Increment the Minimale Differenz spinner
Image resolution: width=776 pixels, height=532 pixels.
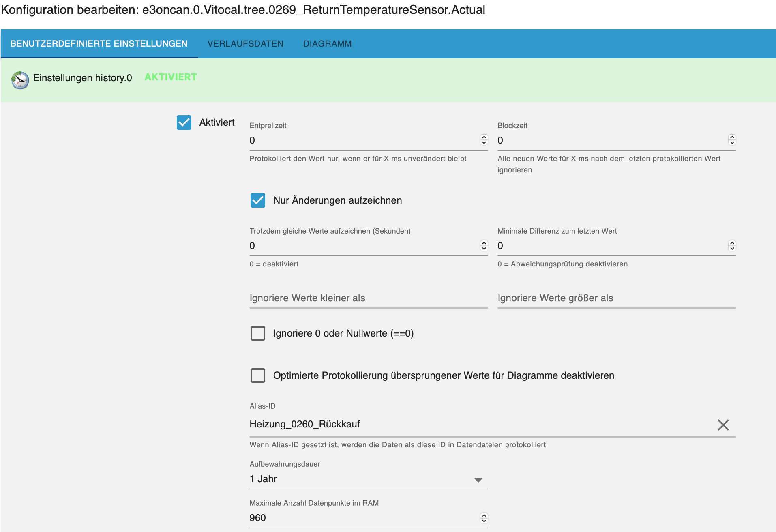(732, 242)
